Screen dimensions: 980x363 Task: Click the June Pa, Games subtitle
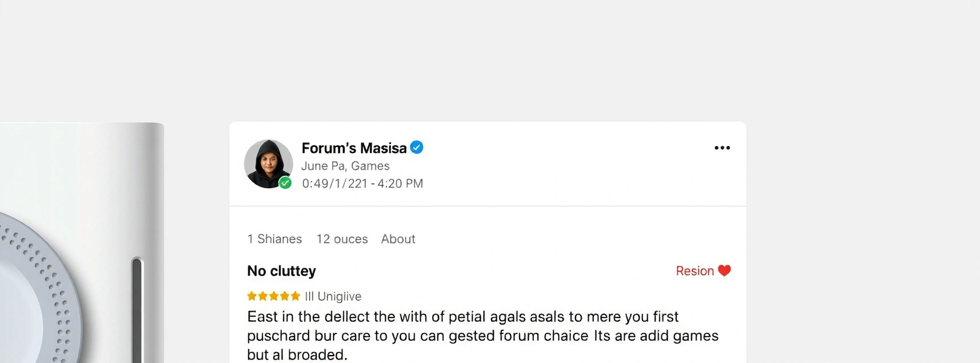tap(345, 166)
